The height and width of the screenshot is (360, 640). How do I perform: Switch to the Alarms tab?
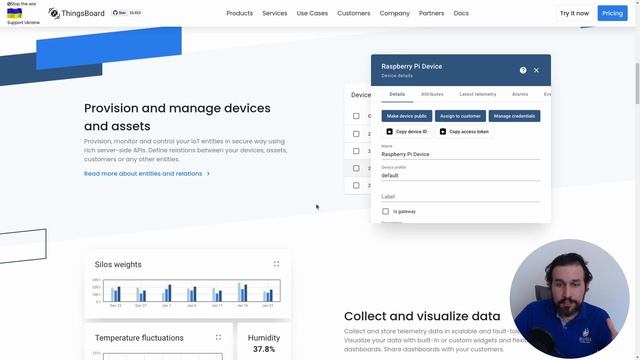pos(520,94)
